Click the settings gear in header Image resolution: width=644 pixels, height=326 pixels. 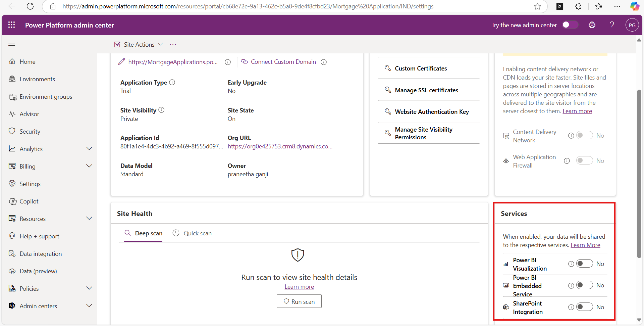pyautogui.click(x=592, y=25)
